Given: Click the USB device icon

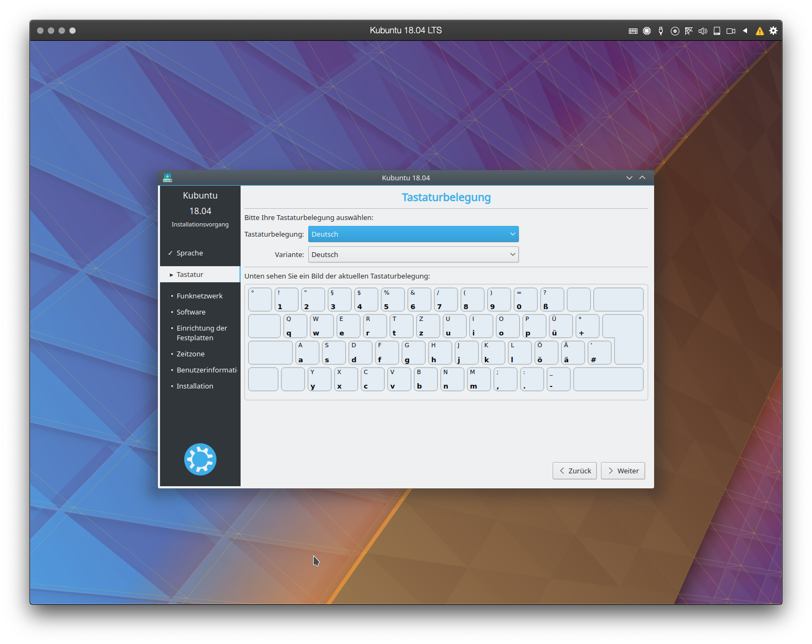Looking at the screenshot, I should 661,31.
